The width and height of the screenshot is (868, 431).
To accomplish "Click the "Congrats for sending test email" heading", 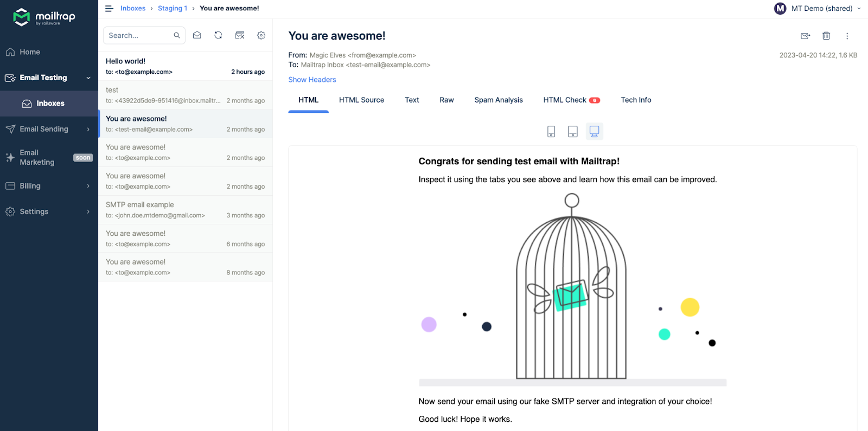I will [519, 162].
